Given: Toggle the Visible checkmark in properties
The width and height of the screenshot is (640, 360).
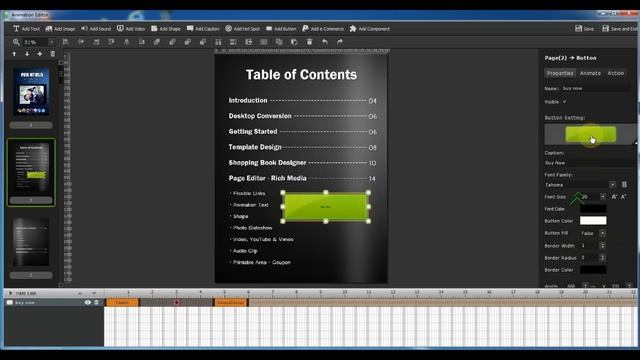Looking at the screenshot, I should click(x=564, y=102).
